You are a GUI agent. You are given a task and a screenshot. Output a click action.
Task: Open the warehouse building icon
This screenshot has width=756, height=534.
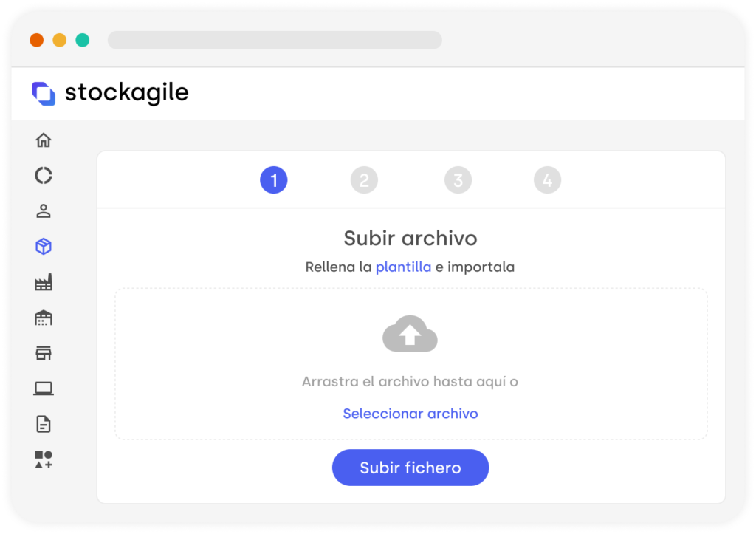point(44,318)
